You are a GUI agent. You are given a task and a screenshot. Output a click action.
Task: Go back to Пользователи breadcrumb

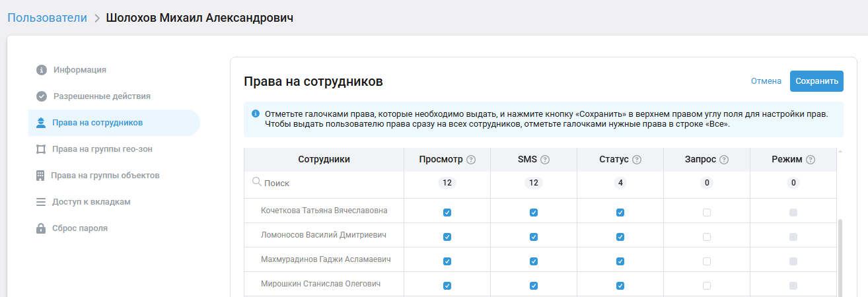[47, 18]
